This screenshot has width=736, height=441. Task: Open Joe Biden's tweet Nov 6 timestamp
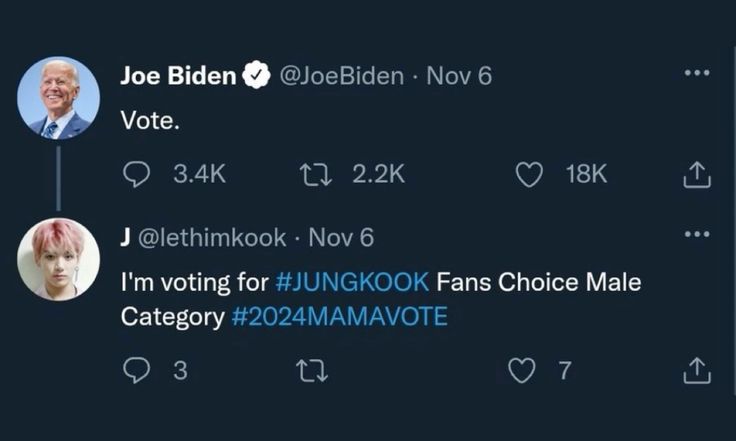459,76
